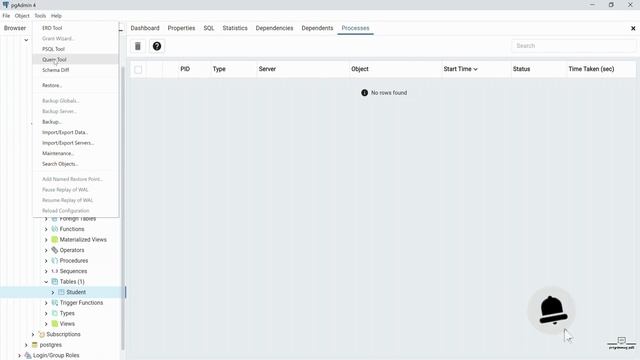Click the Operators node icon
The height and width of the screenshot is (360, 640).
point(55,250)
